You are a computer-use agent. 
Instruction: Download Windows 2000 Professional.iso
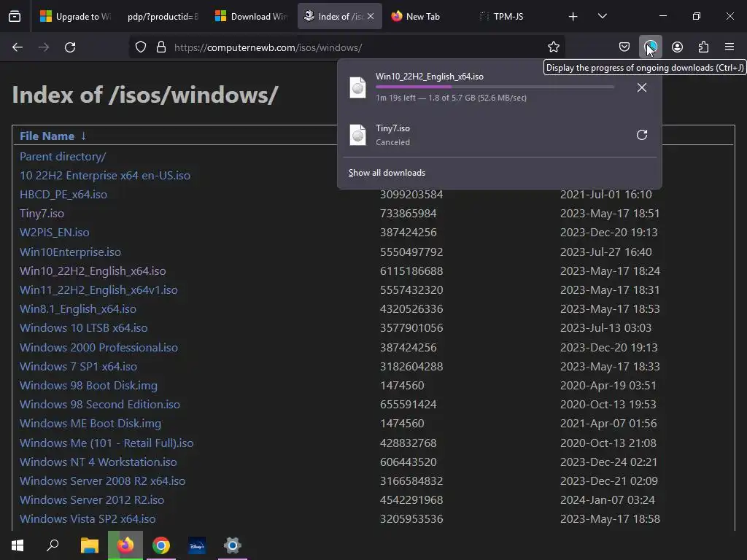[98, 348]
